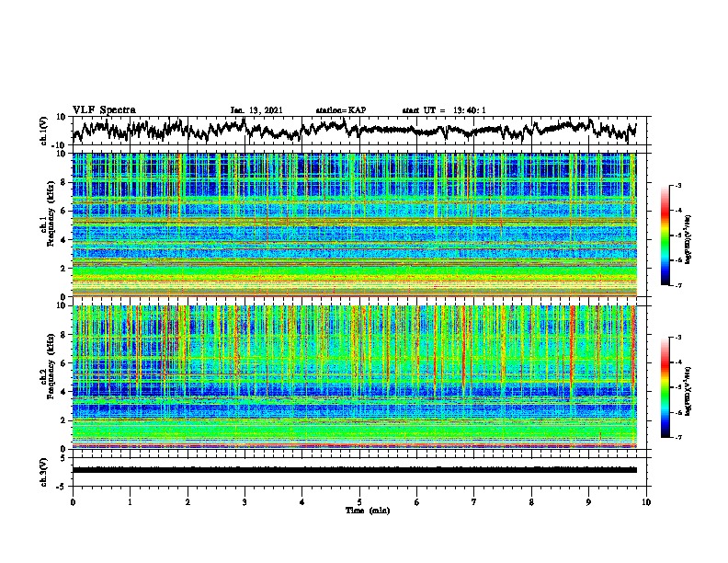
Task: Click the "-5" tick on ch.3 voltage axis
Action: (x=62, y=487)
